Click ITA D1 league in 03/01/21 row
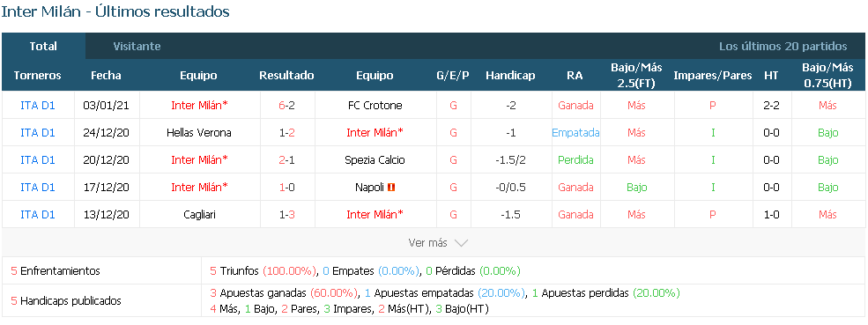868x325 pixels. (38, 105)
